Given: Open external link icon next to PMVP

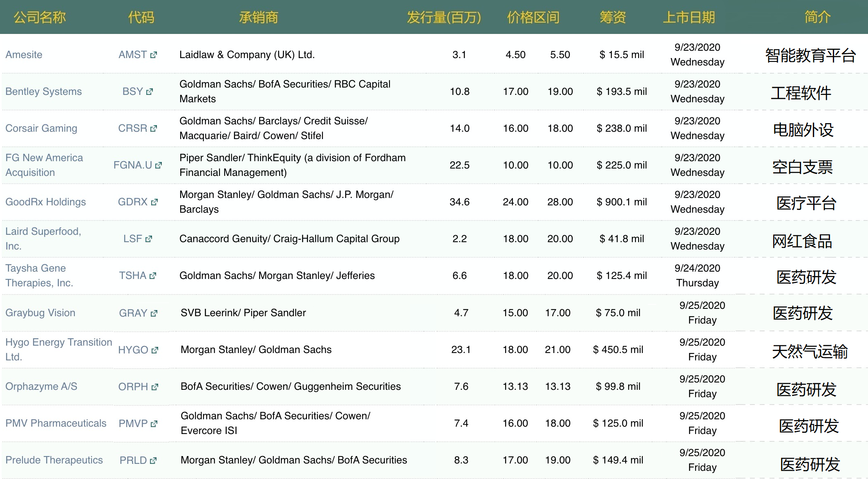Looking at the screenshot, I should coord(154,424).
